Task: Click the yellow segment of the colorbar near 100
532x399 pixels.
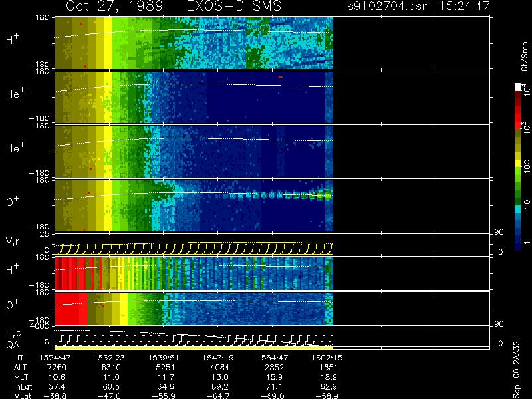Action: click(518, 163)
